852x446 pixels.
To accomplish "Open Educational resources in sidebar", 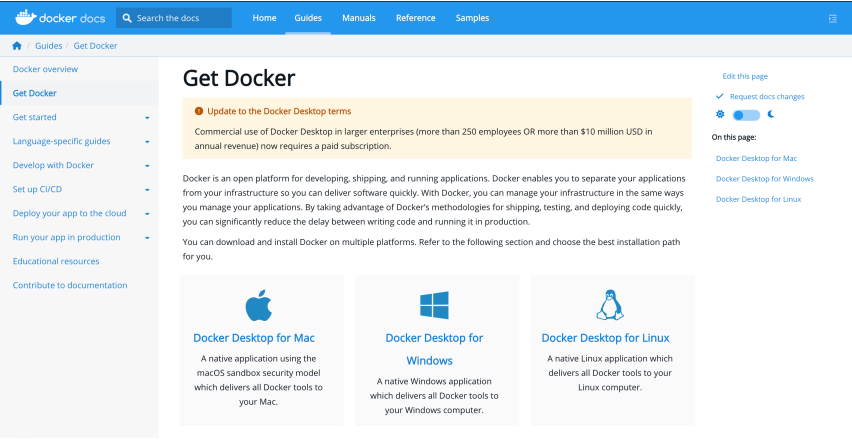I will pyautogui.click(x=56, y=261).
